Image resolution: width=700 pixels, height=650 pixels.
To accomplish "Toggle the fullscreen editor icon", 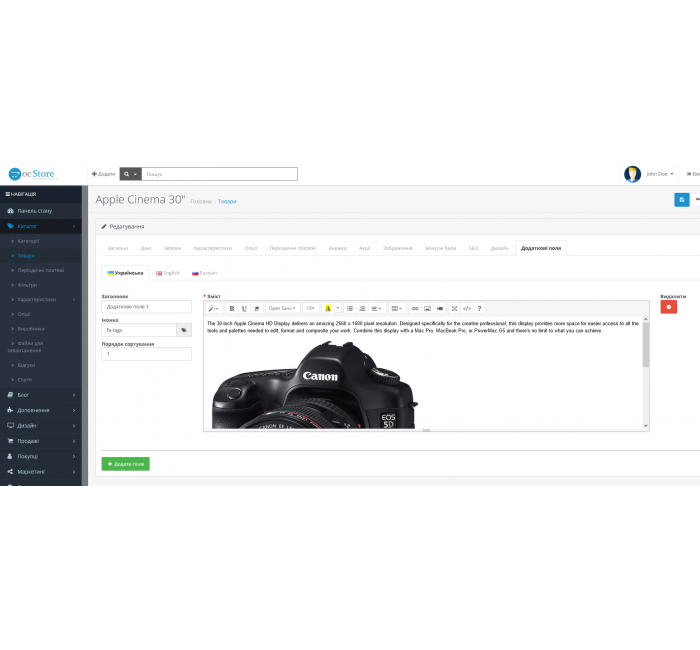I will (454, 308).
